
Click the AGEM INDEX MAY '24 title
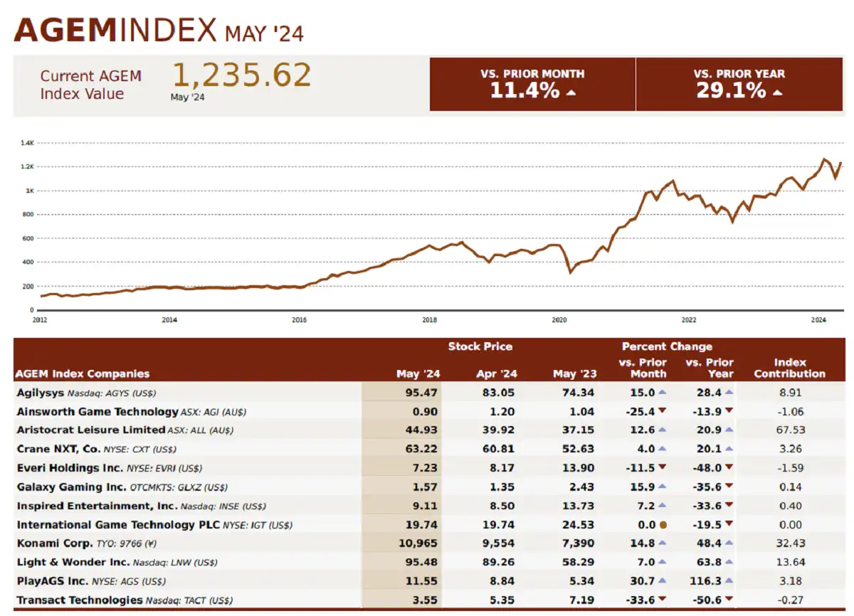(158, 30)
